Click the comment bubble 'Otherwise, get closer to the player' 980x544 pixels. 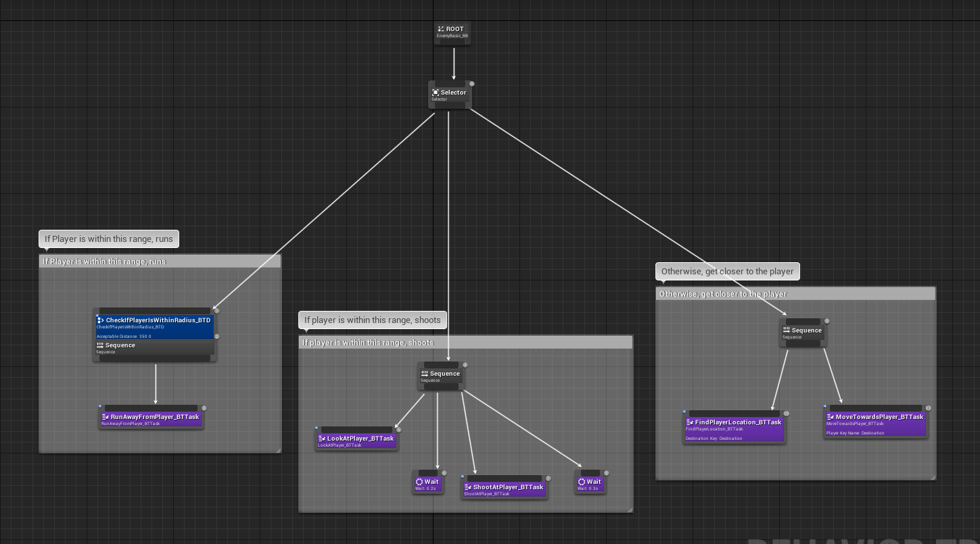coord(728,271)
